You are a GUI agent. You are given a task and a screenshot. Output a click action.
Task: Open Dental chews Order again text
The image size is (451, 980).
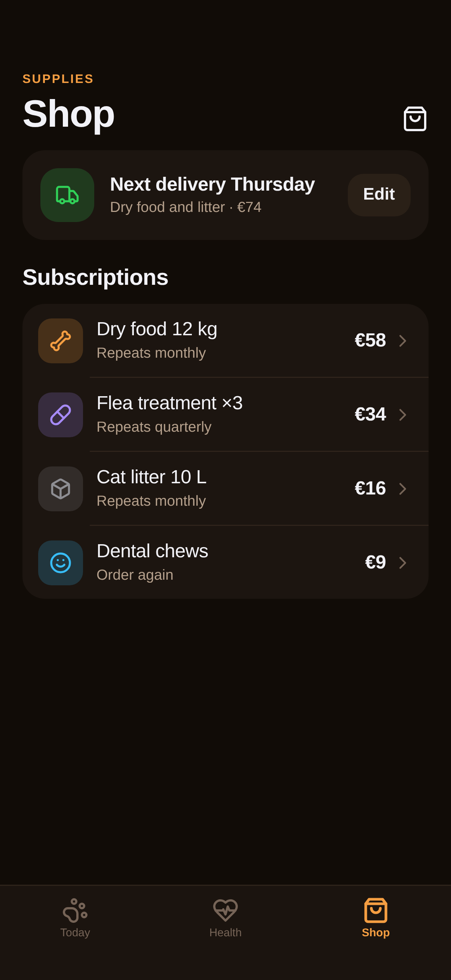point(135,575)
